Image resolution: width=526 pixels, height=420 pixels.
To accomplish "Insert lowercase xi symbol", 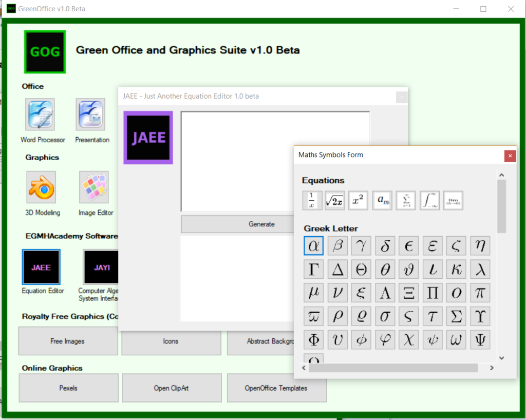I will [x=361, y=293].
